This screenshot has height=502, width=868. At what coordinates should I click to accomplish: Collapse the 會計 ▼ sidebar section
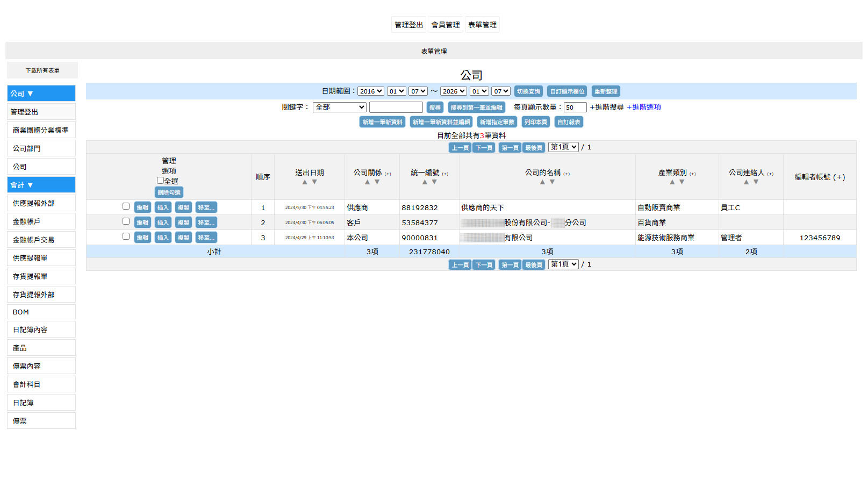tap(41, 185)
